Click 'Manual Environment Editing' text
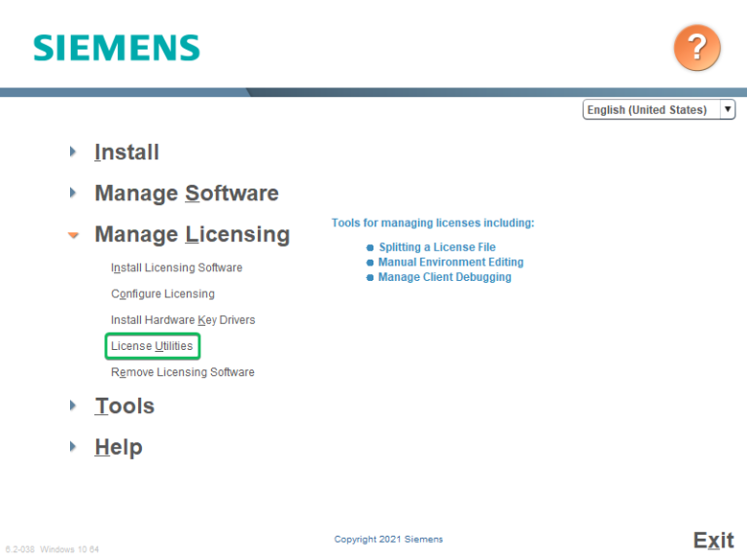This screenshot has height=560, width=747. pos(450,262)
